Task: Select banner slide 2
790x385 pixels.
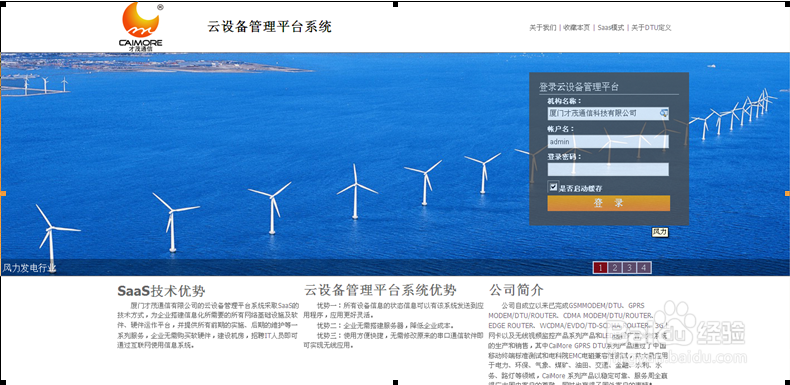Action: click(615, 268)
